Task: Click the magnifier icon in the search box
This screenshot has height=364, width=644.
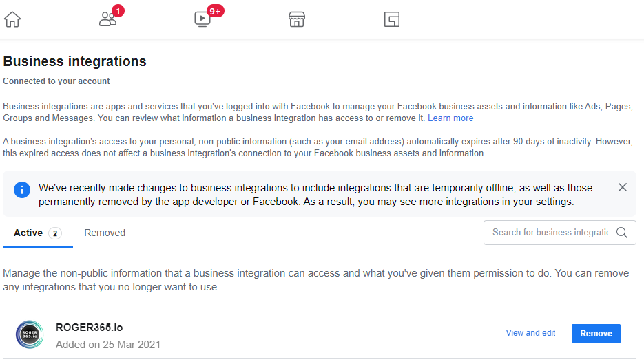Action: [622, 233]
